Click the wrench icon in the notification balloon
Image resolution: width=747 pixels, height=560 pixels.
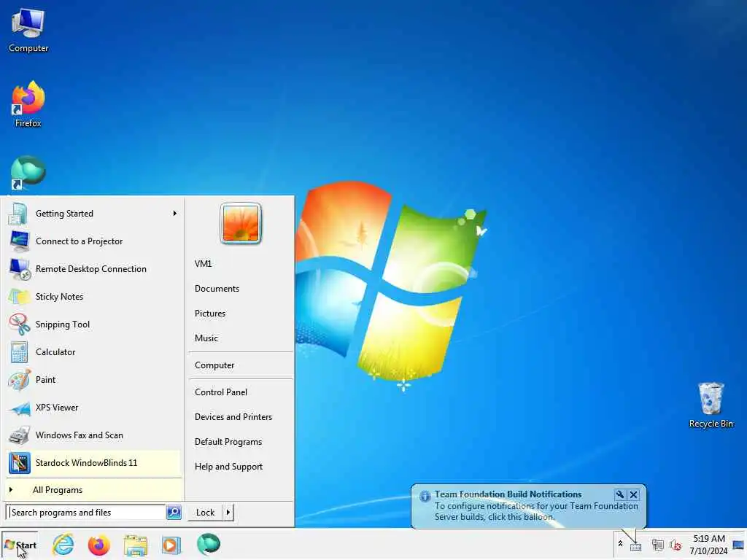pos(619,494)
